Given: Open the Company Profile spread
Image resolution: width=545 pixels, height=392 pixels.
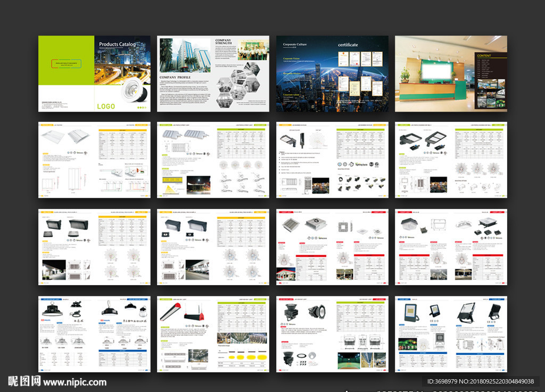Looking at the screenshot, I should point(213,73).
